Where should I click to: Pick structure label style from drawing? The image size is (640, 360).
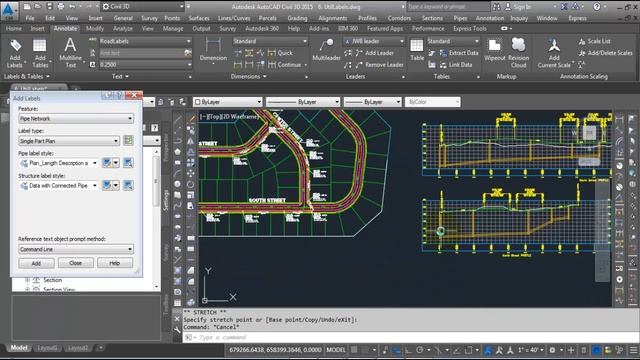pyautogui.click(x=128, y=185)
